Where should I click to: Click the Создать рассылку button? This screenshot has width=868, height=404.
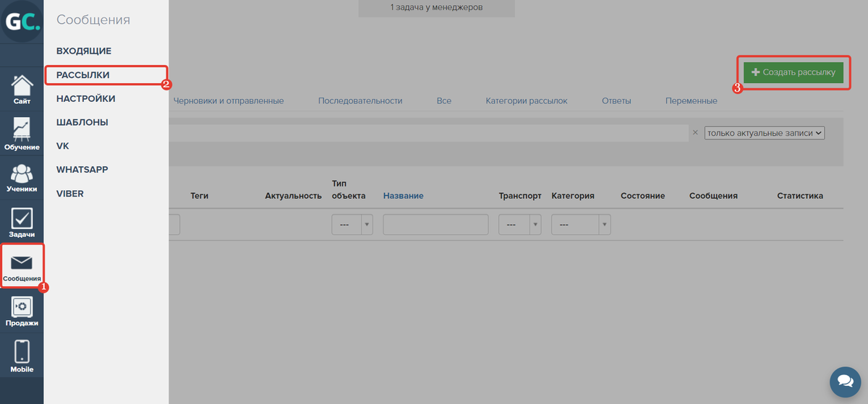[793, 72]
